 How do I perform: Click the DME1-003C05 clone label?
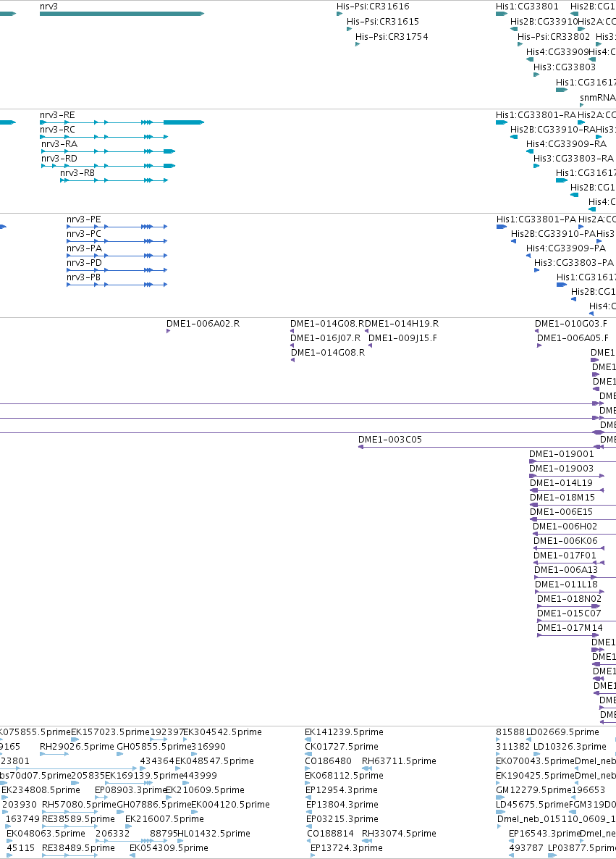pos(390,440)
